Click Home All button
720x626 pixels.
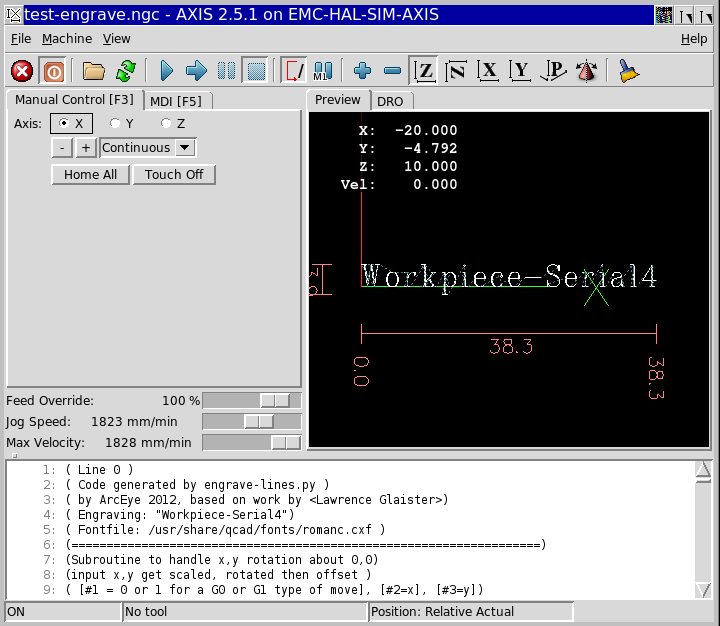[90, 175]
